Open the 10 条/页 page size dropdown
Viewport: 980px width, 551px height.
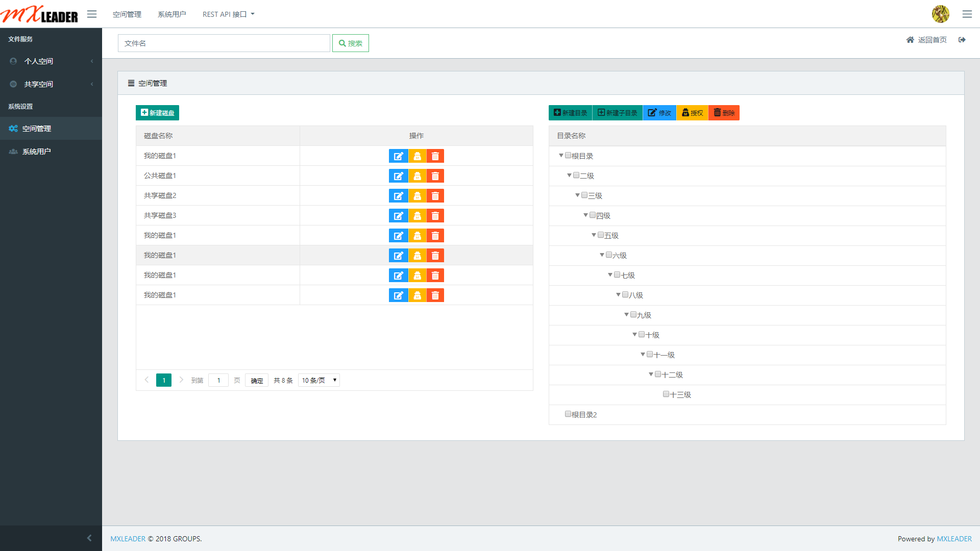click(319, 380)
